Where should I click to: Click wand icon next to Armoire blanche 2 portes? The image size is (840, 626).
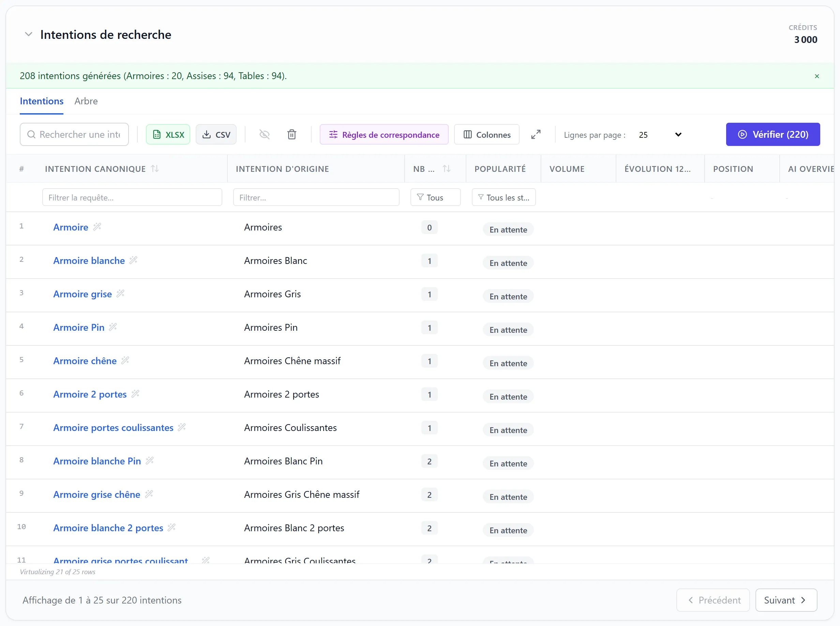(x=171, y=527)
